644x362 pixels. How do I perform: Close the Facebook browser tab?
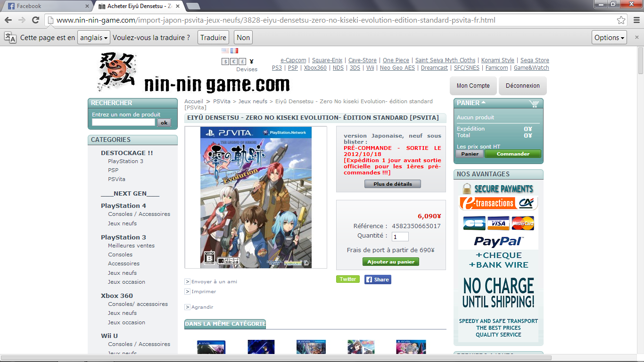coord(87,6)
